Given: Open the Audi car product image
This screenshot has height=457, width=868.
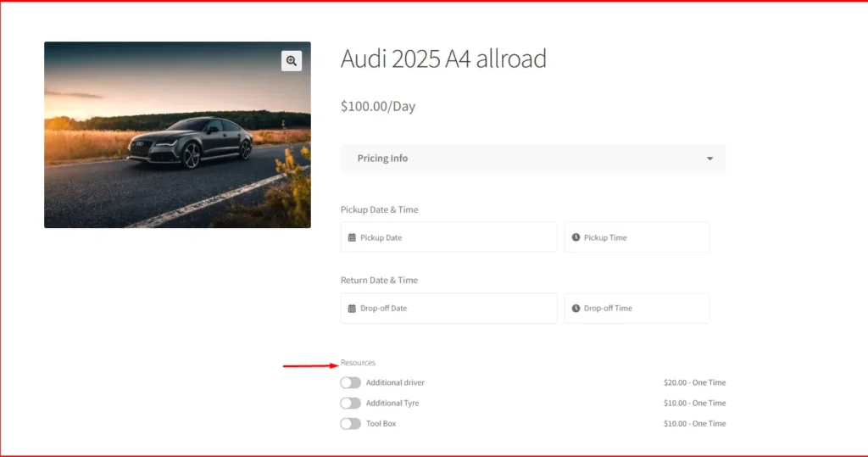Looking at the screenshot, I should (178, 135).
